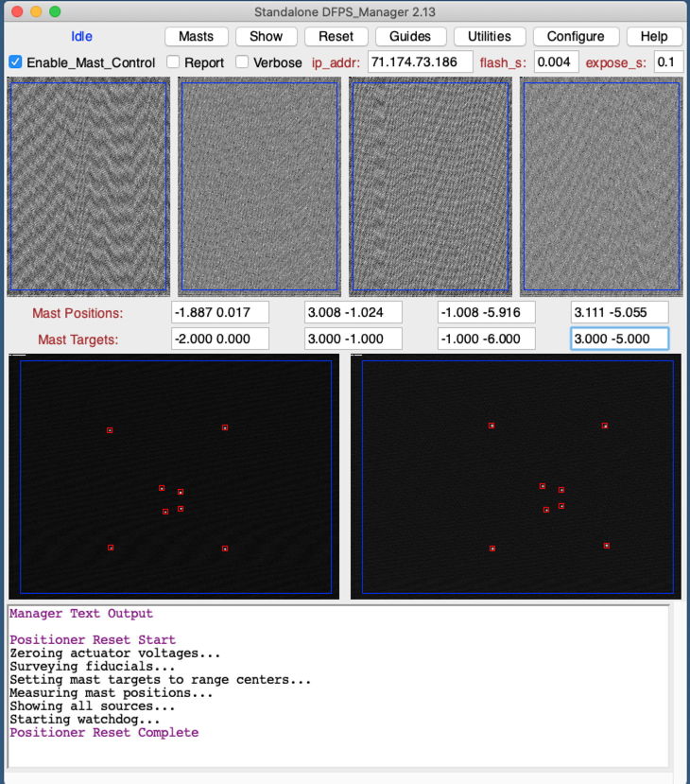Click the 'Zeroing actuator voltages...' line

tap(115, 653)
